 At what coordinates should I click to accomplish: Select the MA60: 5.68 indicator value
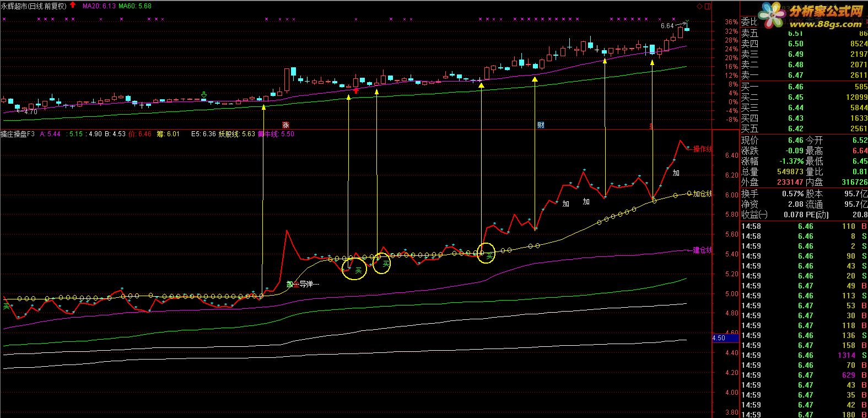coord(135,6)
